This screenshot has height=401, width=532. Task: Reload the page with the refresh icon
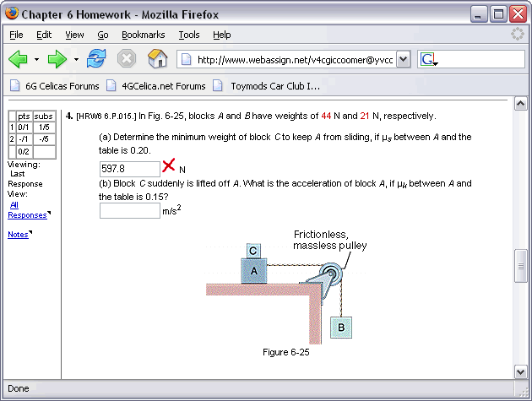click(96, 59)
